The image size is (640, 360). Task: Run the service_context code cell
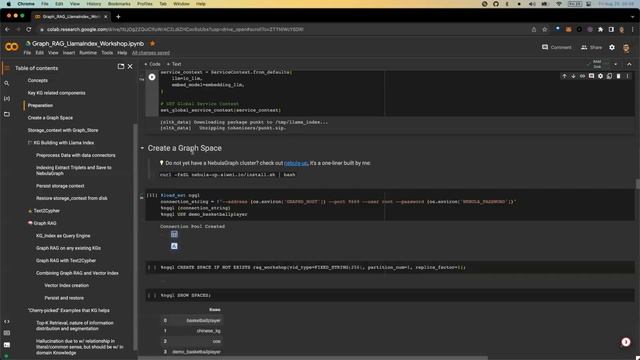pyautogui.click(x=152, y=77)
